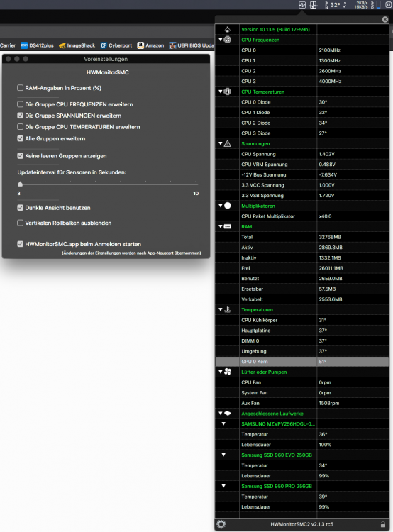Click the Multiplikatoren circle icon
Screen dimensions: 393x532
pyautogui.click(x=228, y=206)
